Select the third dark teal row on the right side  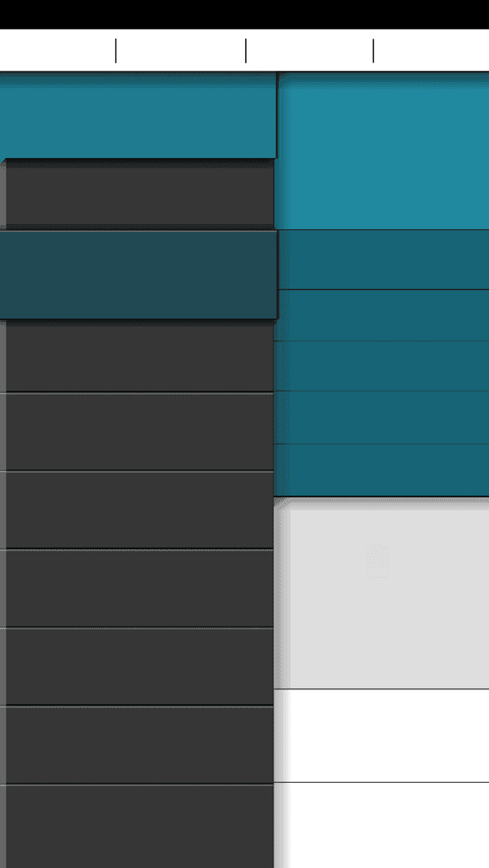pyautogui.click(x=382, y=366)
